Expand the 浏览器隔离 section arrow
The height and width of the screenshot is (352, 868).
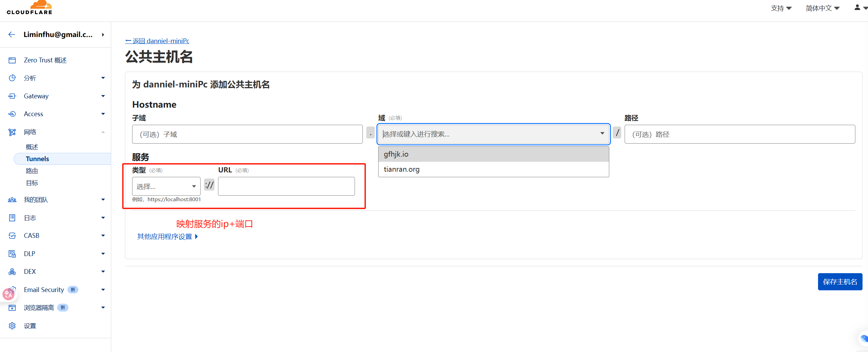(103, 307)
